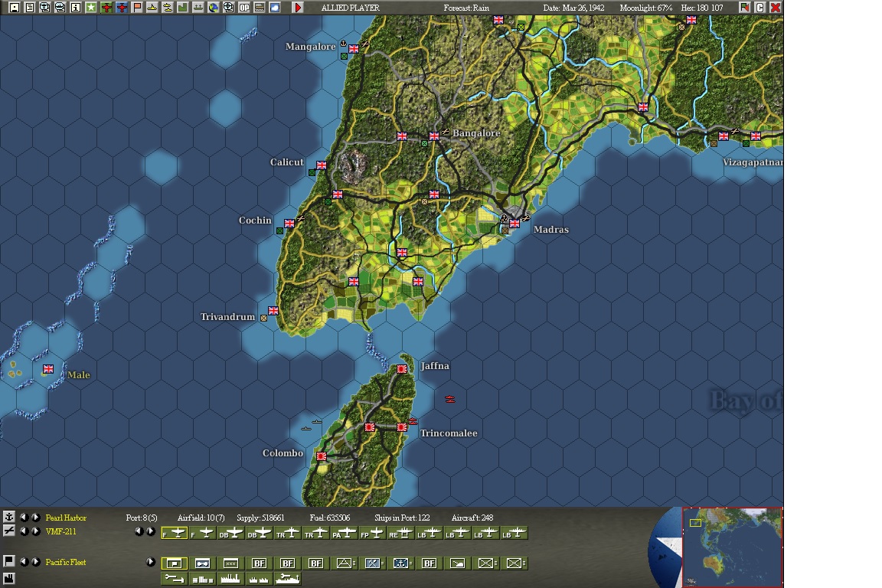Click the large warship silhouette filter button

(x=288, y=579)
